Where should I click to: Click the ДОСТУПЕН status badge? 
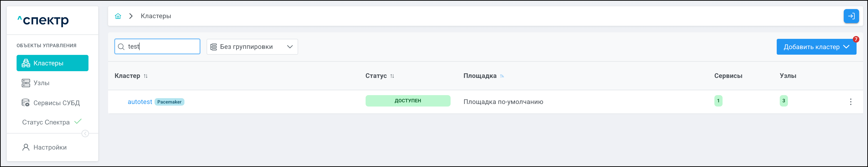coord(408,101)
